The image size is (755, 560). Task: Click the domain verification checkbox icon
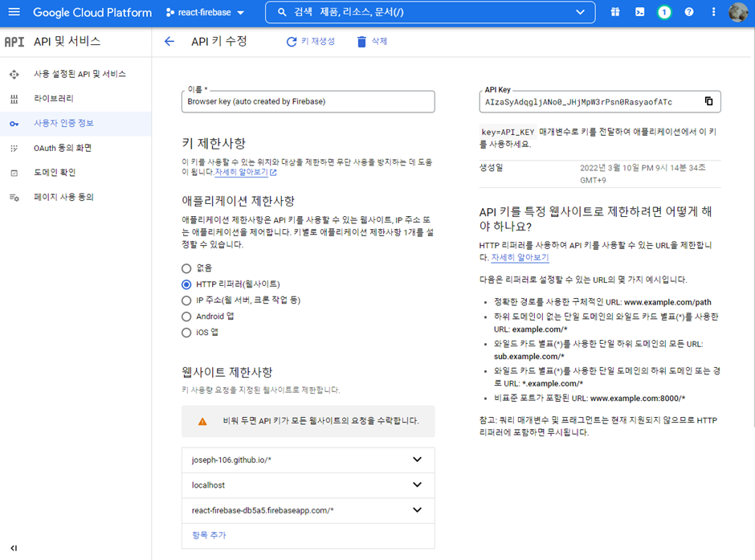point(14,173)
